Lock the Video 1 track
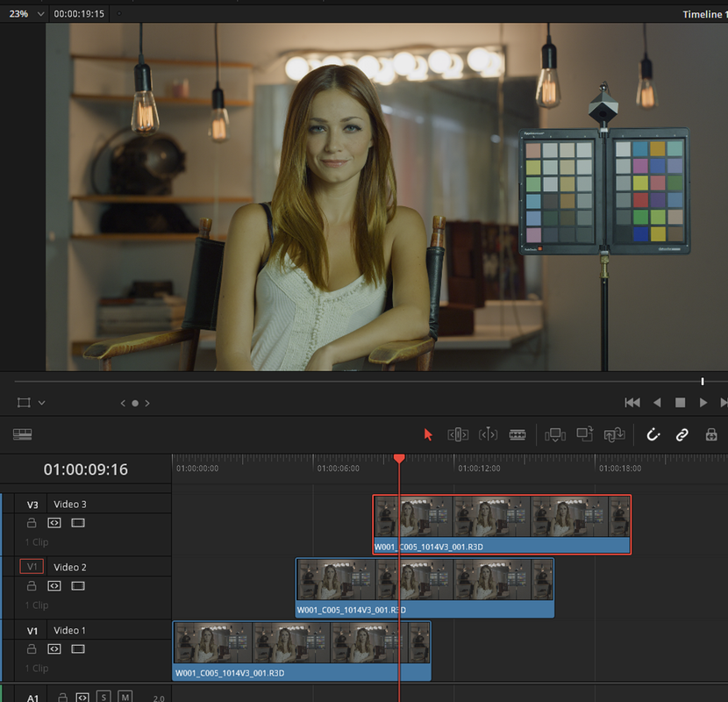 coord(32,648)
